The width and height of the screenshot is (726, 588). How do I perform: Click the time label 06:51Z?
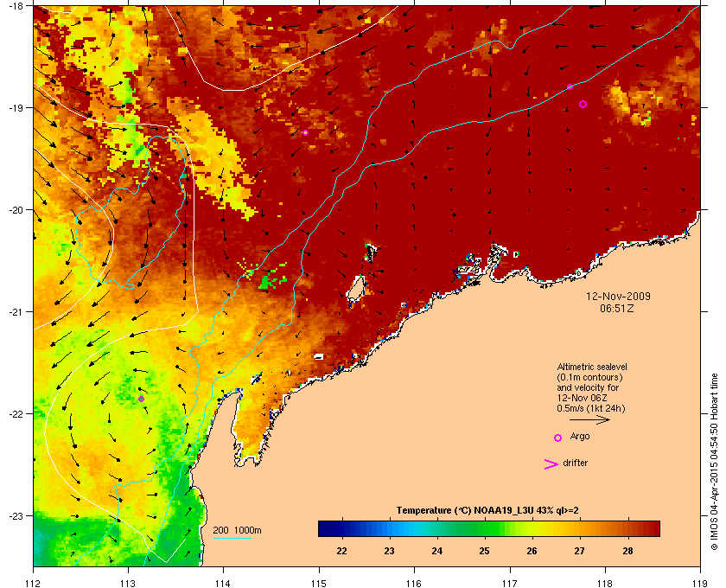617,308
